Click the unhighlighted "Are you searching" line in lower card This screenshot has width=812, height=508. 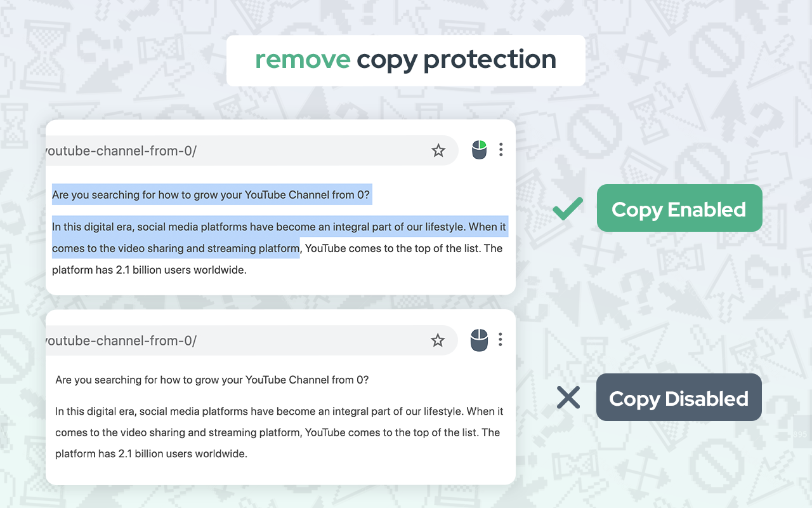coord(212,380)
